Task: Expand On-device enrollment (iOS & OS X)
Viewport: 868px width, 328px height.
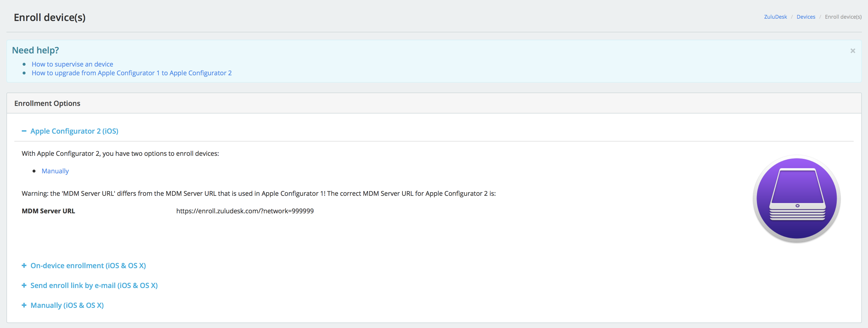Action: tap(84, 266)
